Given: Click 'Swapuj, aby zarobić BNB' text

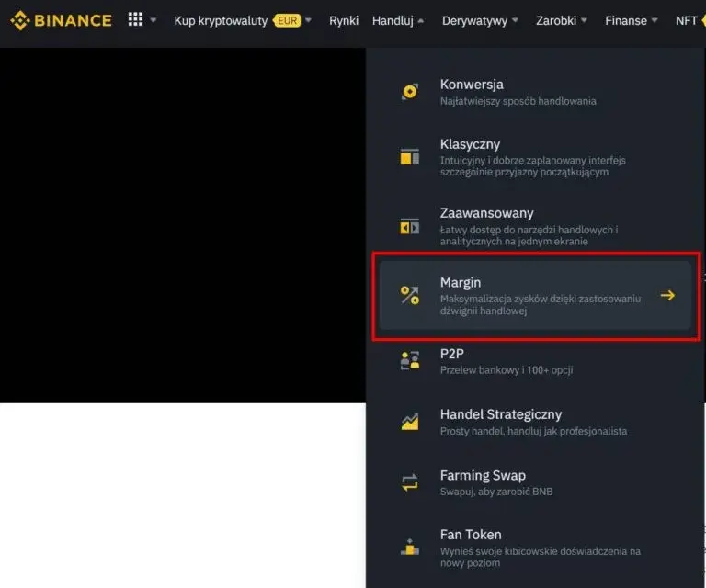Looking at the screenshot, I should (496, 492).
